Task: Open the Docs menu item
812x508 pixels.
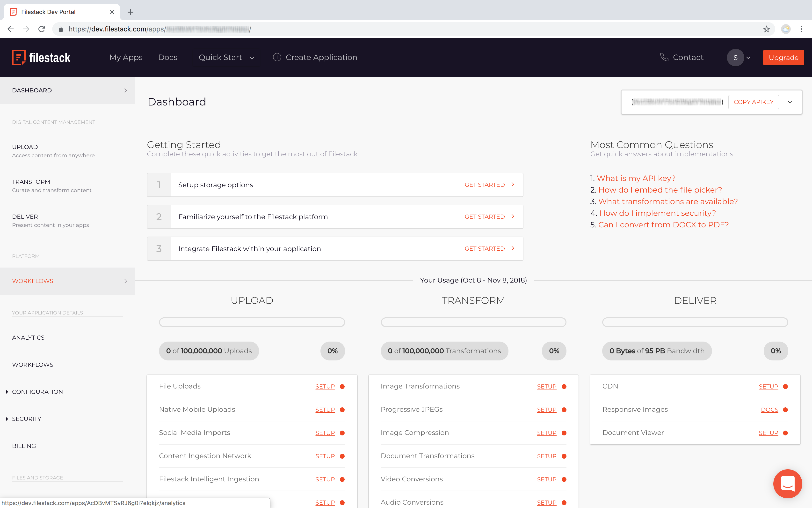Action: 168,58
